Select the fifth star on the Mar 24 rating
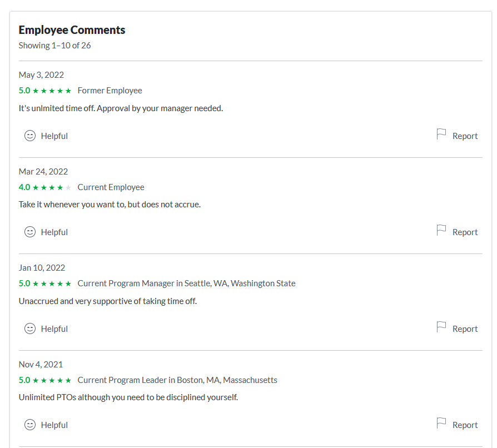Screen dimensions: 497x448 pyautogui.click(x=68, y=187)
